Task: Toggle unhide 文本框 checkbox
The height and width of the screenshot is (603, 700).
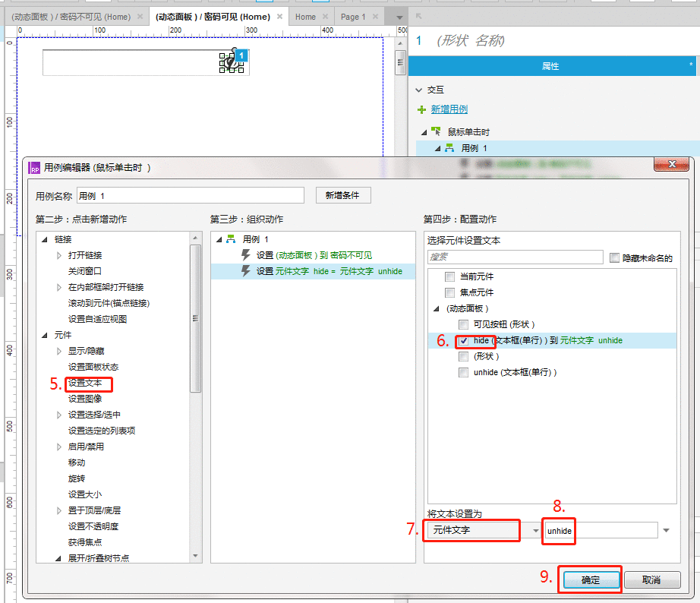Action: [464, 373]
